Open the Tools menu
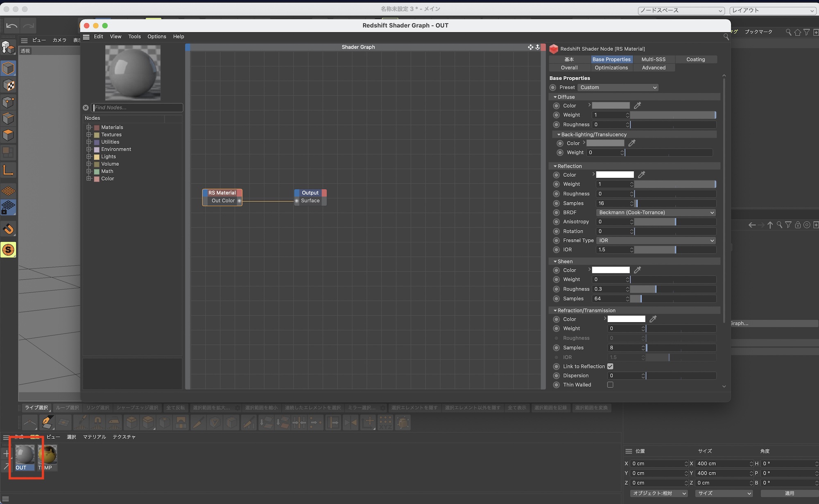The height and width of the screenshot is (504, 819). point(134,36)
